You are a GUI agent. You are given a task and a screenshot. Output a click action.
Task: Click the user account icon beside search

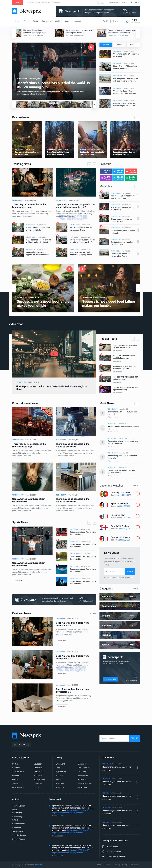point(107,21)
